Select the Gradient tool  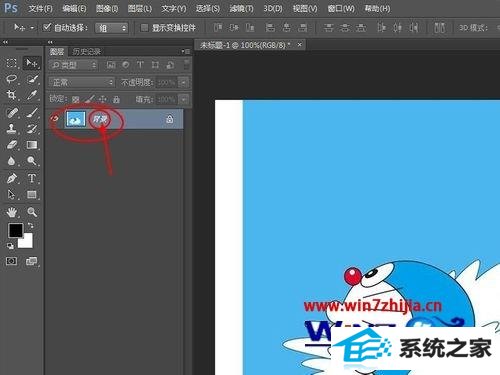32,145
